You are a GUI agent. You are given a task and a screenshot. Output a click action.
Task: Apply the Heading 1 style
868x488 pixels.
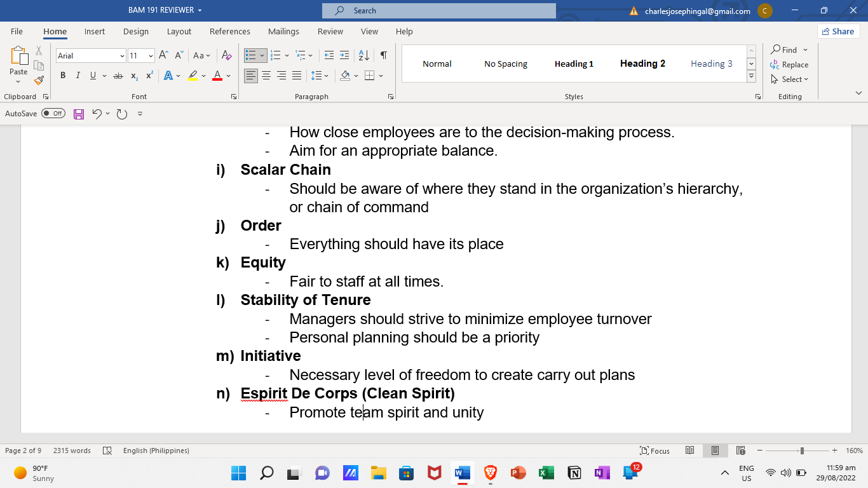[x=574, y=64]
